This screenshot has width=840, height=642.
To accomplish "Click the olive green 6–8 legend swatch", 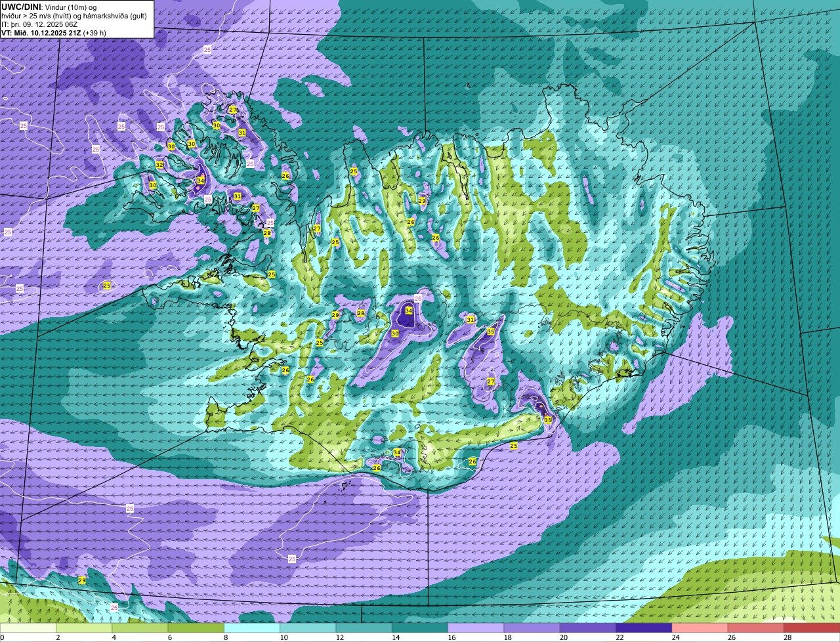I will click(x=196, y=628).
